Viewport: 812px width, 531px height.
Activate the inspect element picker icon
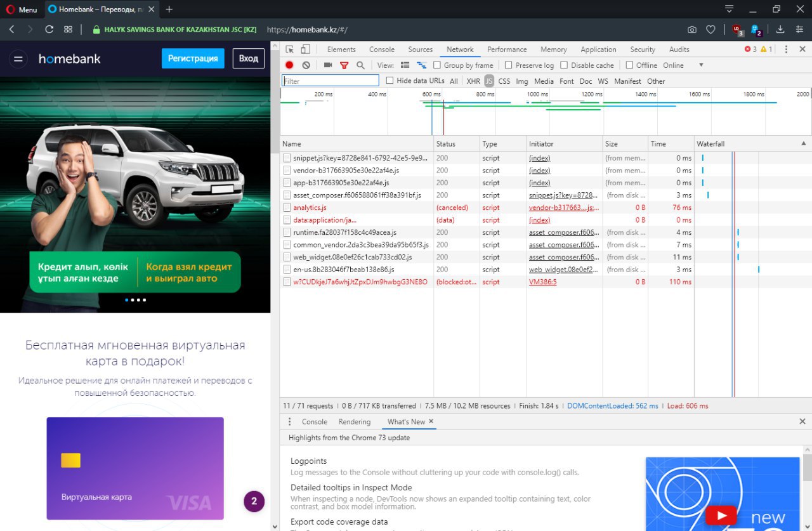[x=290, y=49]
